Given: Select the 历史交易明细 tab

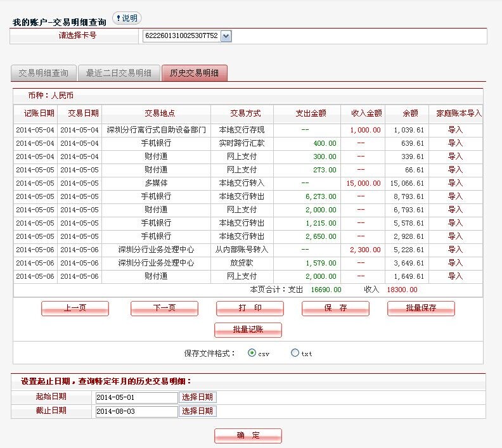Looking at the screenshot, I should point(194,73).
